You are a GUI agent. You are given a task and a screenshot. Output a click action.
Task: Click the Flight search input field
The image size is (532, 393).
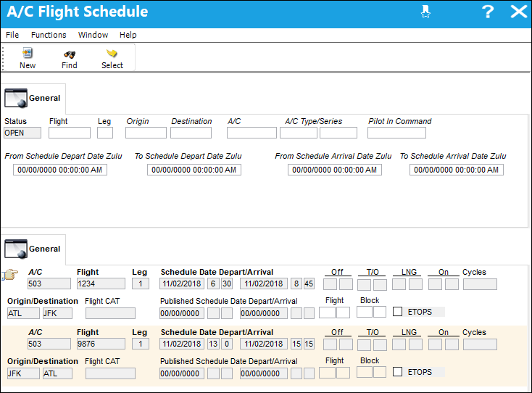coord(70,133)
